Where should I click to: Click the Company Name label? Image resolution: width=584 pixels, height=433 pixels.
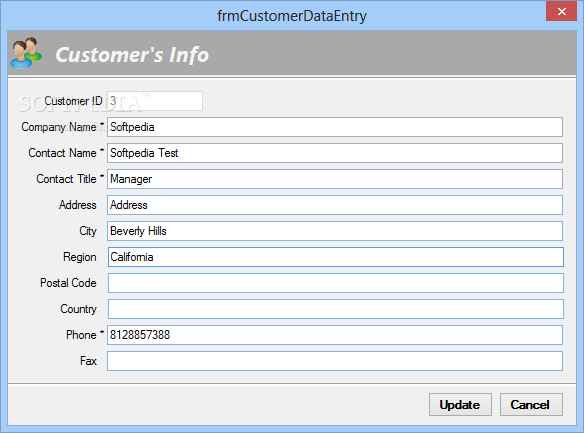59,127
